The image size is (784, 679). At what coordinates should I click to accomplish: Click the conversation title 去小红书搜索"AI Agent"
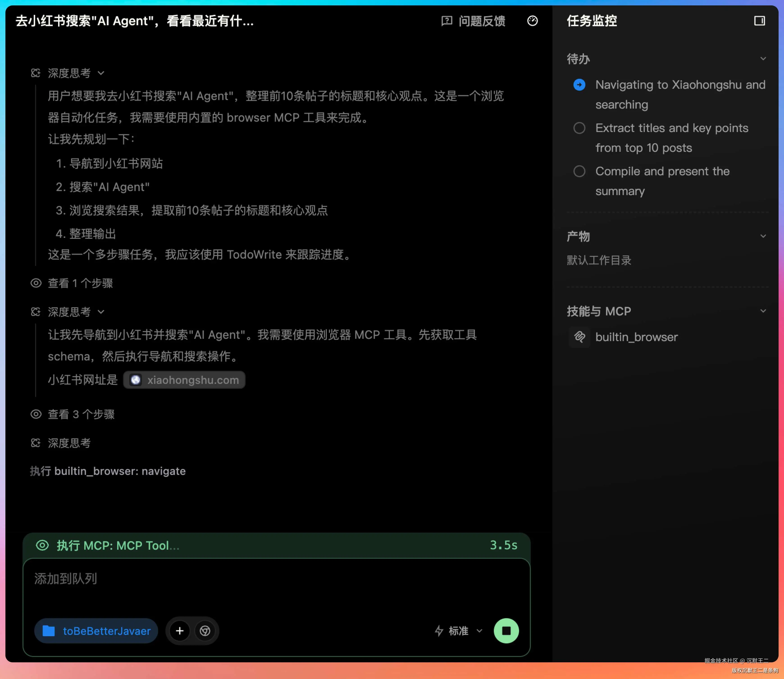tap(134, 21)
